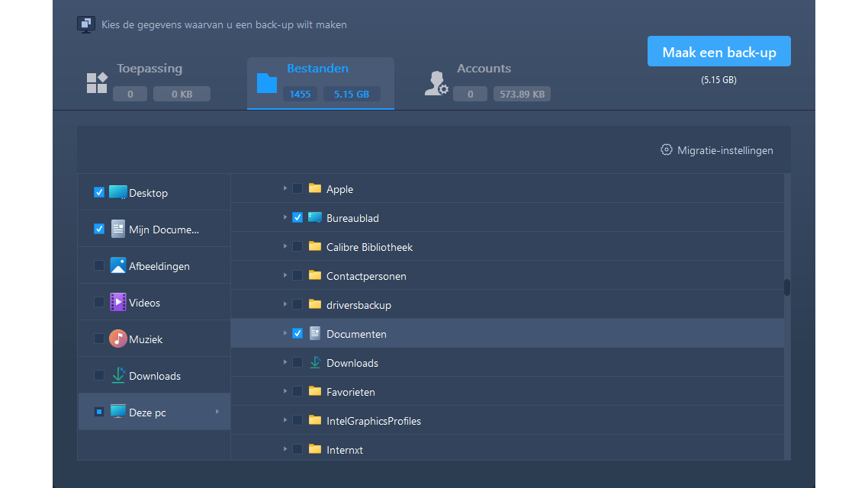Expand the Bureaublad folder
The width and height of the screenshot is (868, 488).
click(x=285, y=217)
